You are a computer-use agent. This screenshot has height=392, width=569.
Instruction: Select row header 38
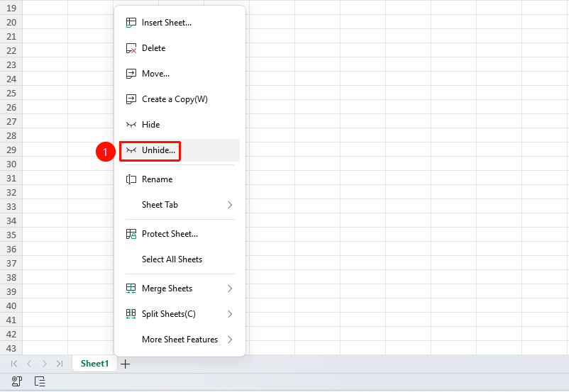click(x=11, y=278)
